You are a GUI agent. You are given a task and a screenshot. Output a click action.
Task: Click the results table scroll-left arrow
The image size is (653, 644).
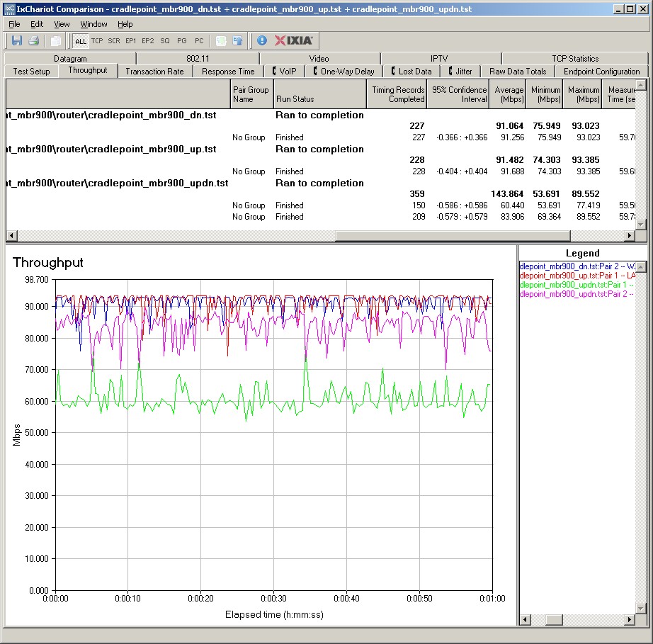pos(11,236)
